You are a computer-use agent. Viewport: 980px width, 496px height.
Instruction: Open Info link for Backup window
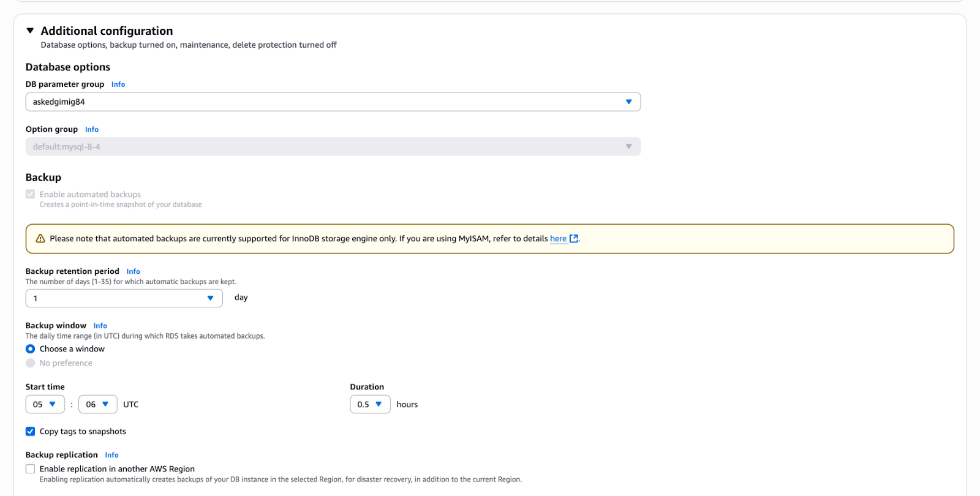tap(100, 326)
